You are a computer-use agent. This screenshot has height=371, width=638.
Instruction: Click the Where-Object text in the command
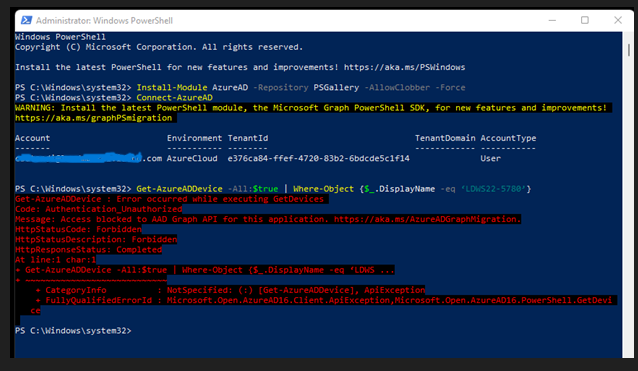point(323,189)
